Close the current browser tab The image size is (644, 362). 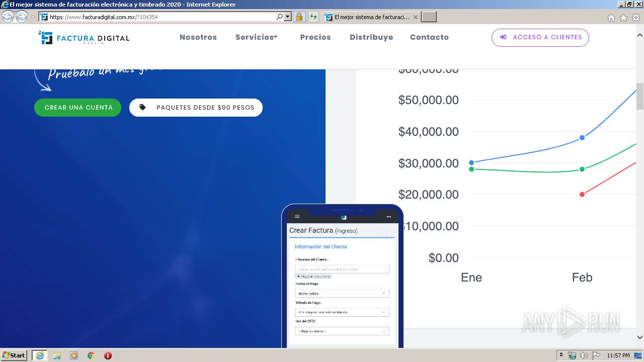pos(415,17)
